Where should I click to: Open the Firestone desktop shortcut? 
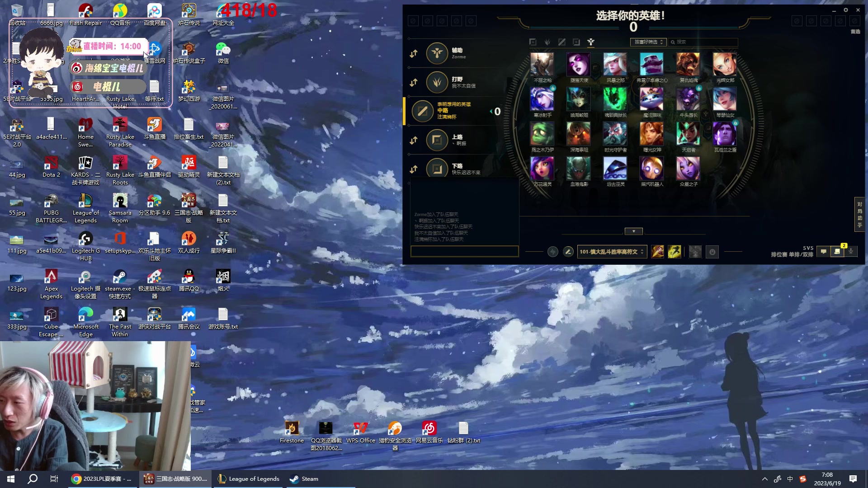point(292,432)
